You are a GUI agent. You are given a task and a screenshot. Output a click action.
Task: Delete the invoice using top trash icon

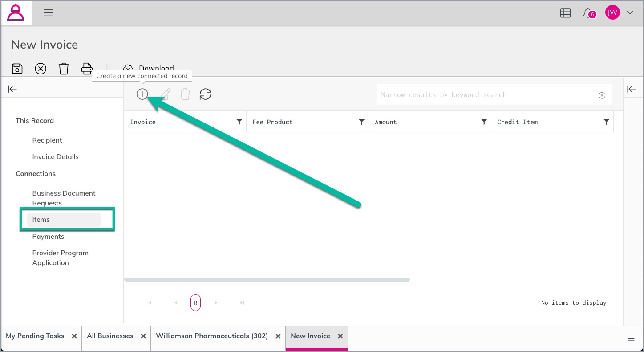(x=64, y=69)
